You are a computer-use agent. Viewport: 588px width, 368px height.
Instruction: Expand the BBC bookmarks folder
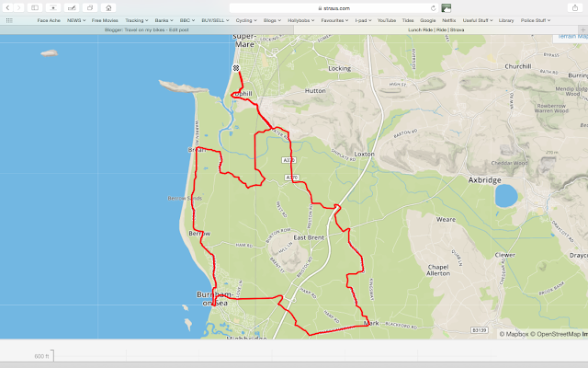click(187, 20)
